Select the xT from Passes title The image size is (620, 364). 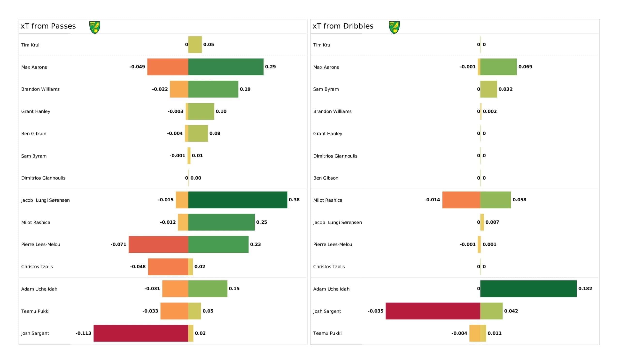pos(48,26)
